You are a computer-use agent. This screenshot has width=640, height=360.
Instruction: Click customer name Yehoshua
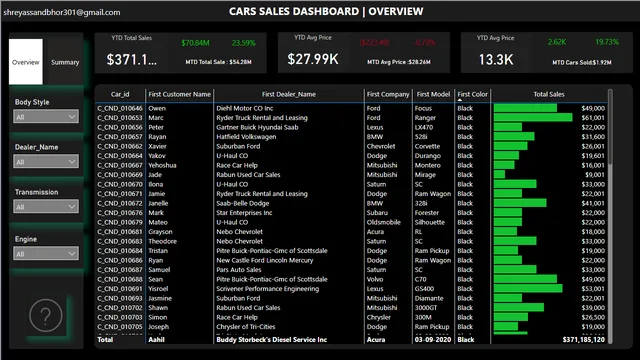[x=162, y=165]
